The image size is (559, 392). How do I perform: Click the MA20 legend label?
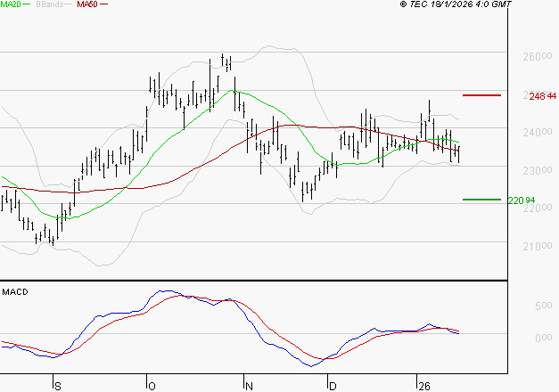pyautogui.click(x=11, y=4)
